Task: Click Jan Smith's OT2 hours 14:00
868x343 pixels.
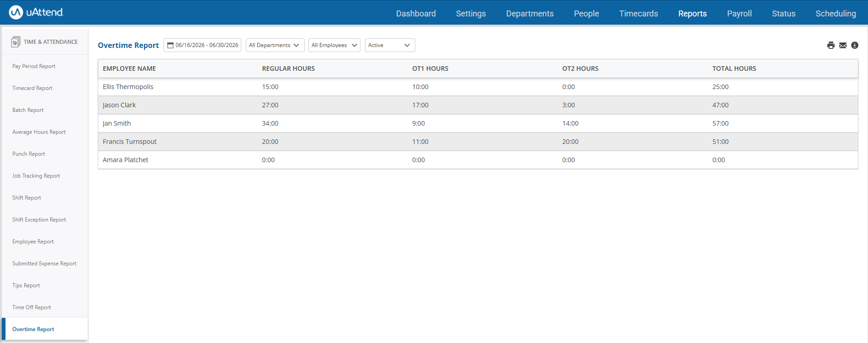Action: [570, 123]
